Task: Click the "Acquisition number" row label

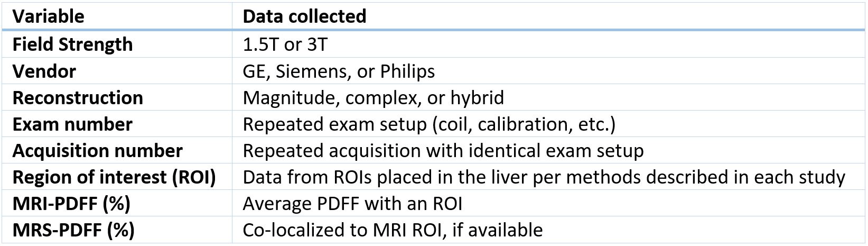Action: [x=97, y=151]
